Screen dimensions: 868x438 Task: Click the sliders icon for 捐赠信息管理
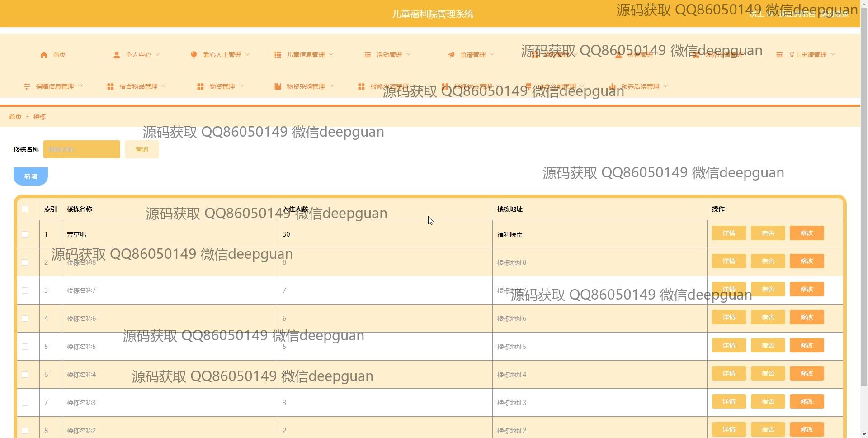click(x=27, y=86)
